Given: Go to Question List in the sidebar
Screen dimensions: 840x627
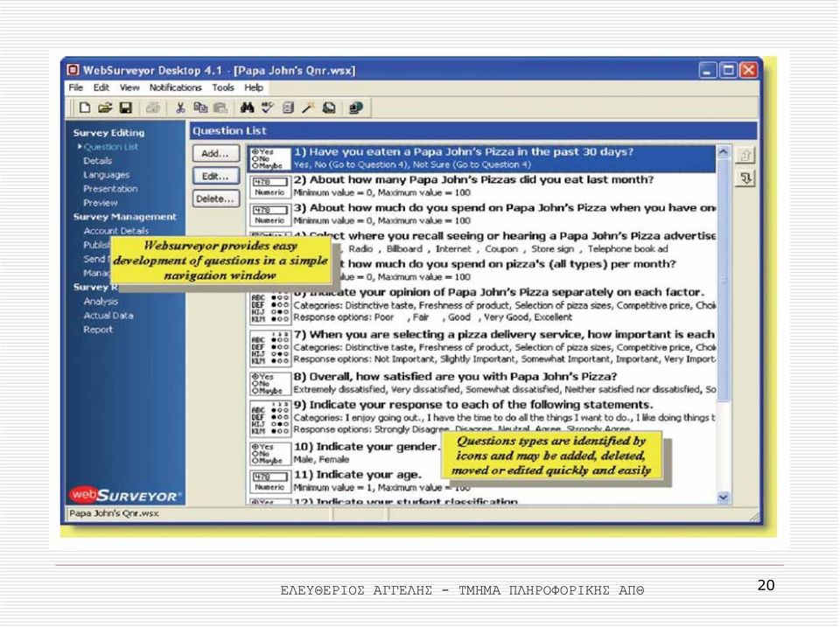Looking at the screenshot, I should (111, 147).
